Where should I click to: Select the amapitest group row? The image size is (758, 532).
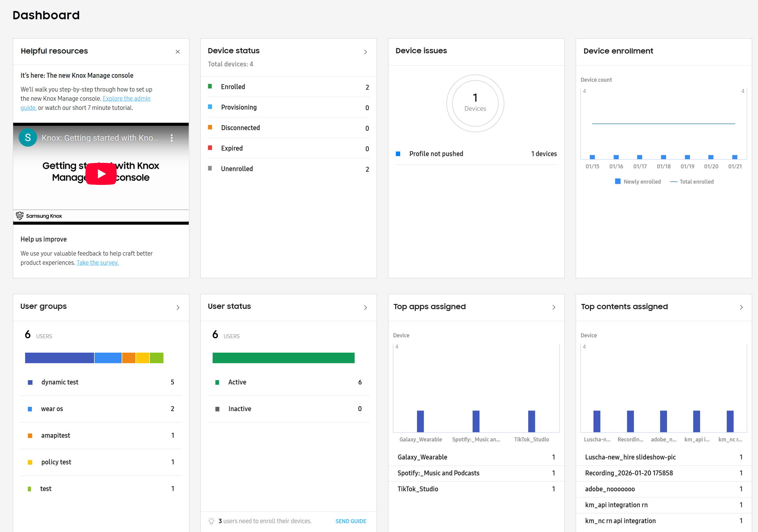tap(101, 436)
